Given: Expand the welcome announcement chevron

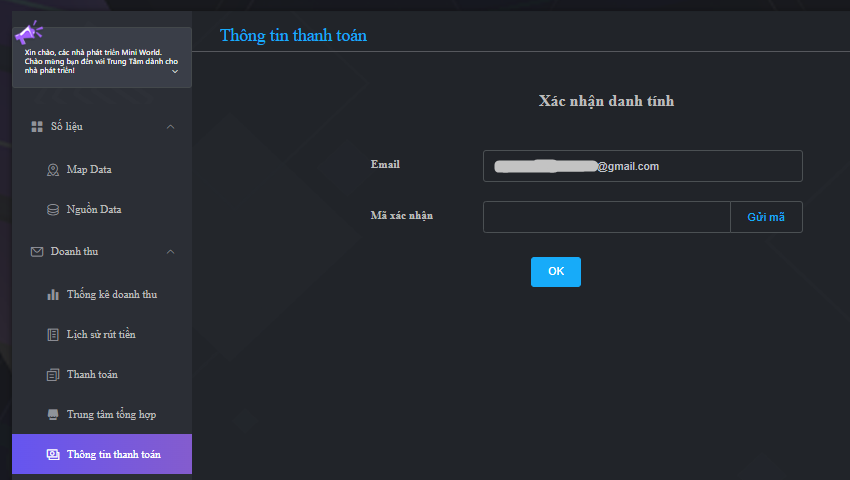Looking at the screenshot, I should [x=175, y=71].
